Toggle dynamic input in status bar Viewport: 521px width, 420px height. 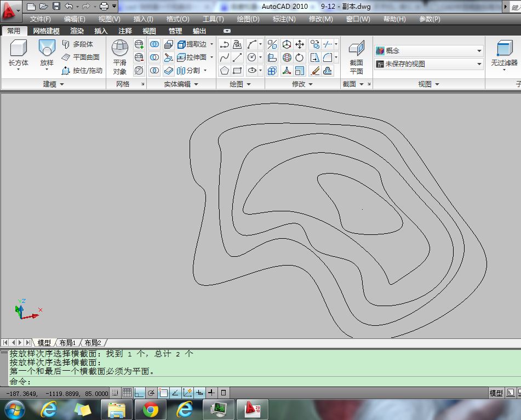pos(199,393)
